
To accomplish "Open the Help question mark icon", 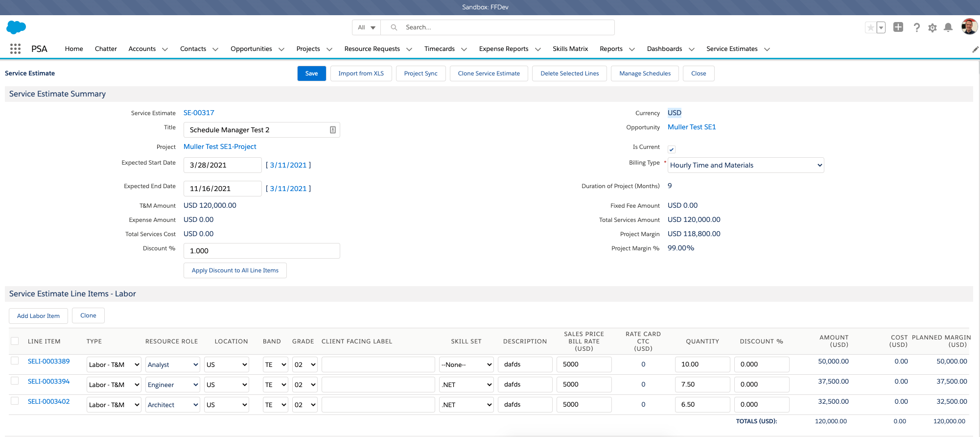I will (x=917, y=27).
